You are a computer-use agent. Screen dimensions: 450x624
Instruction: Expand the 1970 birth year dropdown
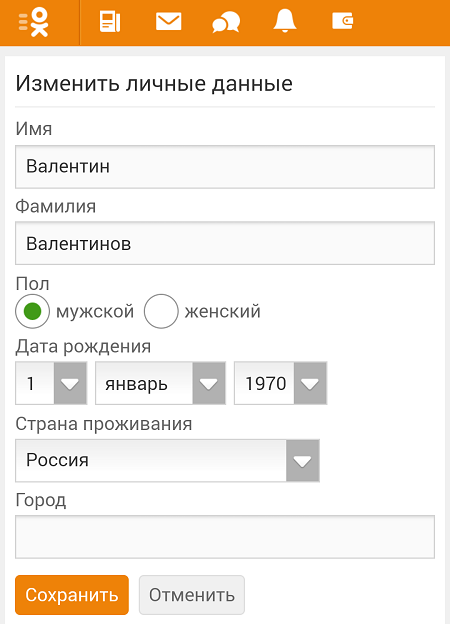[281, 383]
